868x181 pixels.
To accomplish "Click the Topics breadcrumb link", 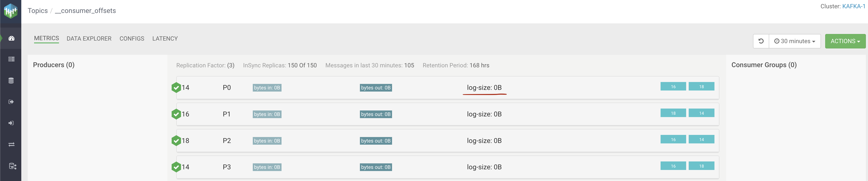I will click(x=37, y=11).
